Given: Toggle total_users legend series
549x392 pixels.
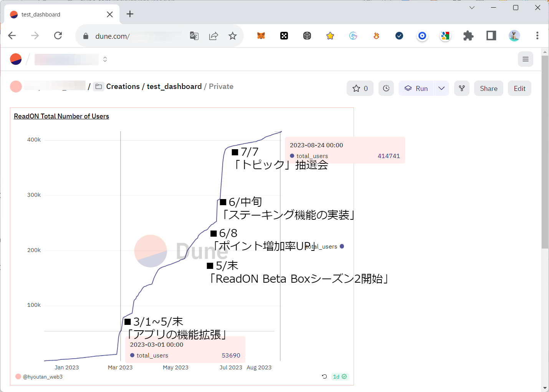Looking at the screenshot, I should coord(325,247).
